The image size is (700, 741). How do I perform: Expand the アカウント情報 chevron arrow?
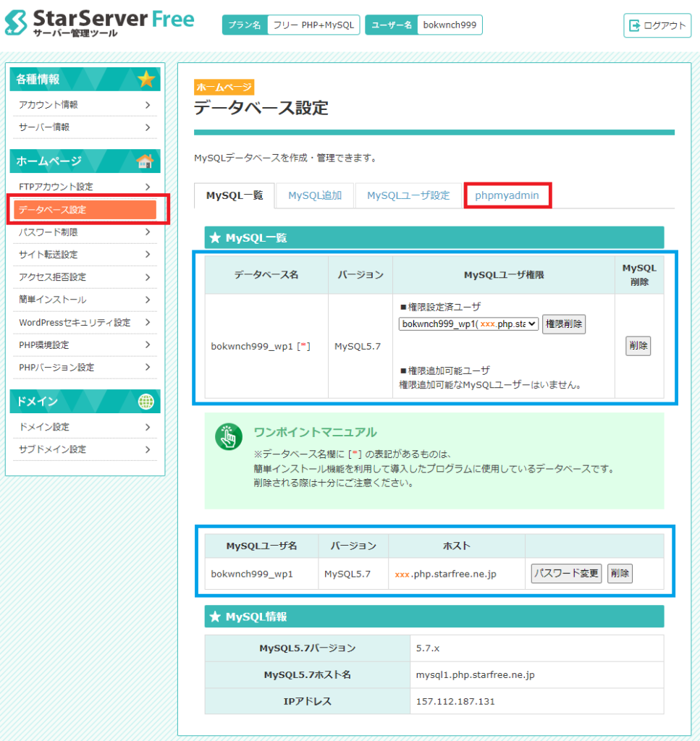(x=148, y=105)
